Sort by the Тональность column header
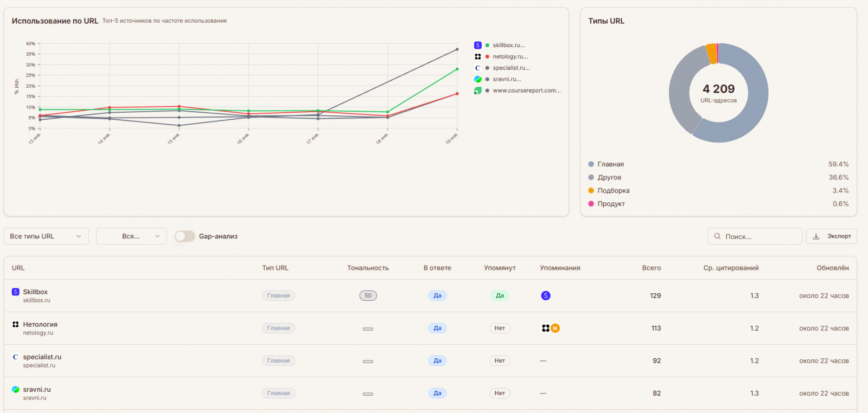This screenshot has width=868, height=413. [x=368, y=268]
